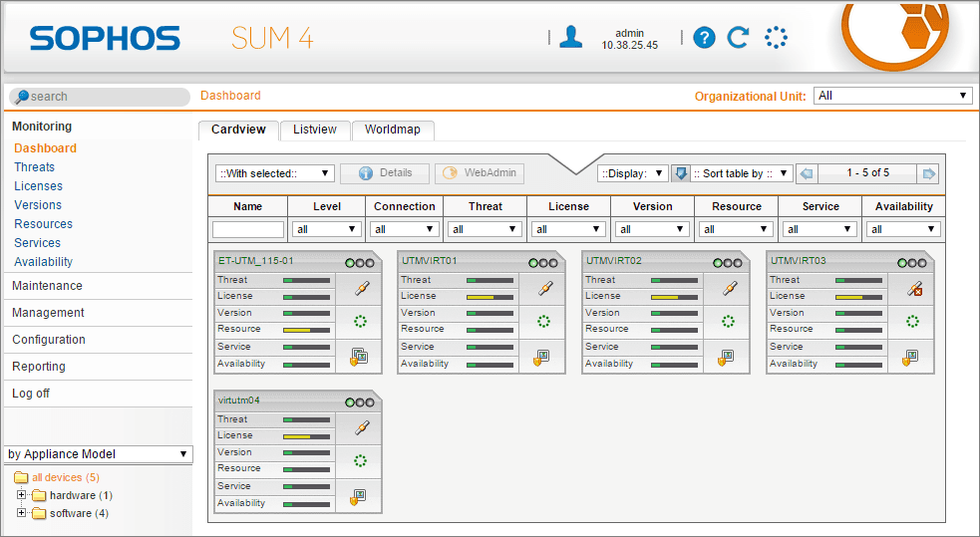Open the Organizational Unit dropdown
980x537 pixels.
pos(892,96)
